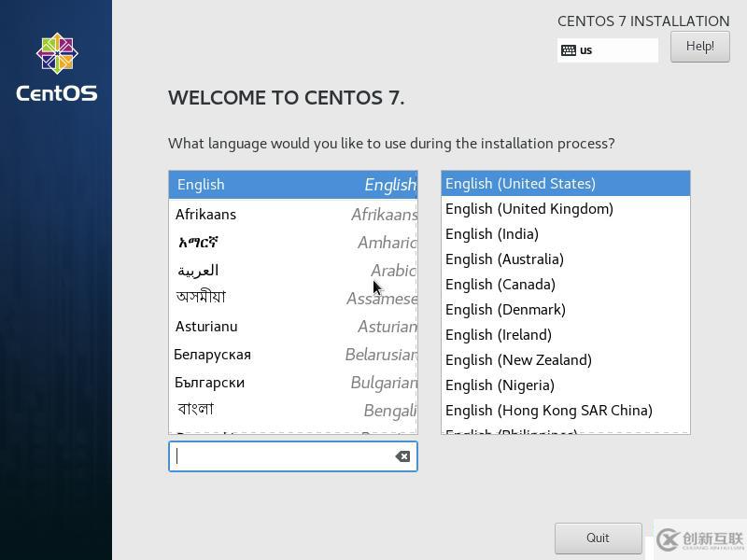Select Afrikaans in the language list
Screen dimensions: 747x560
pos(292,215)
